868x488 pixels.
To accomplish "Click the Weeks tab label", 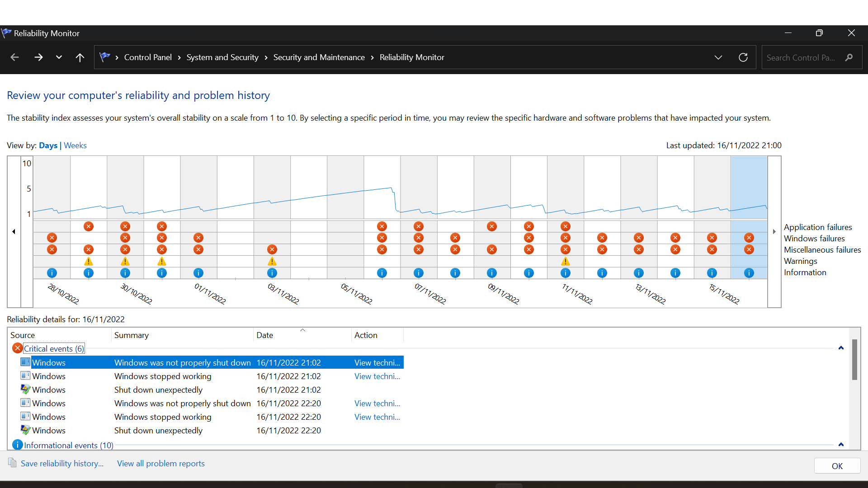I will (75, 145).
